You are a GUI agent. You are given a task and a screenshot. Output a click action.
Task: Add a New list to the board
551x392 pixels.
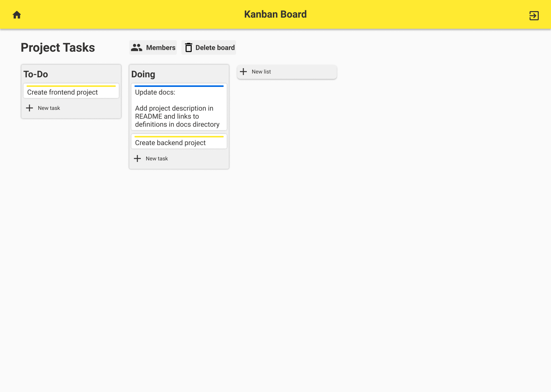pos(287,72)
